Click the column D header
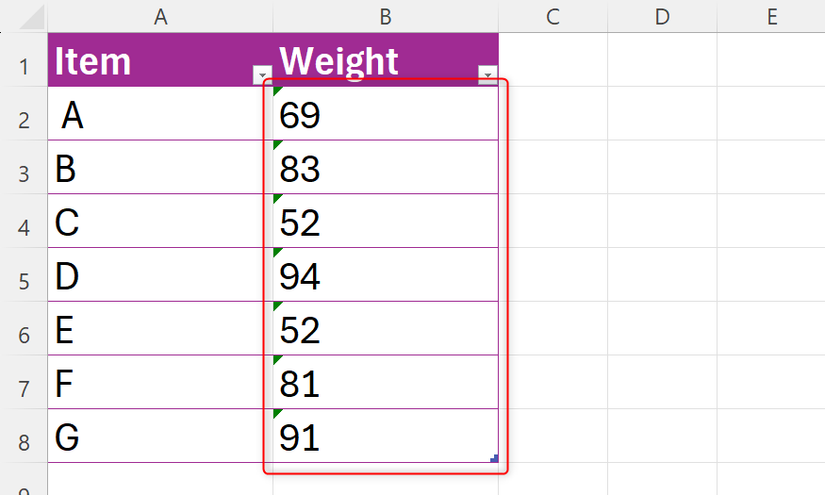The width and height of the screenshot is (825, 495). (x=662, y=16)
